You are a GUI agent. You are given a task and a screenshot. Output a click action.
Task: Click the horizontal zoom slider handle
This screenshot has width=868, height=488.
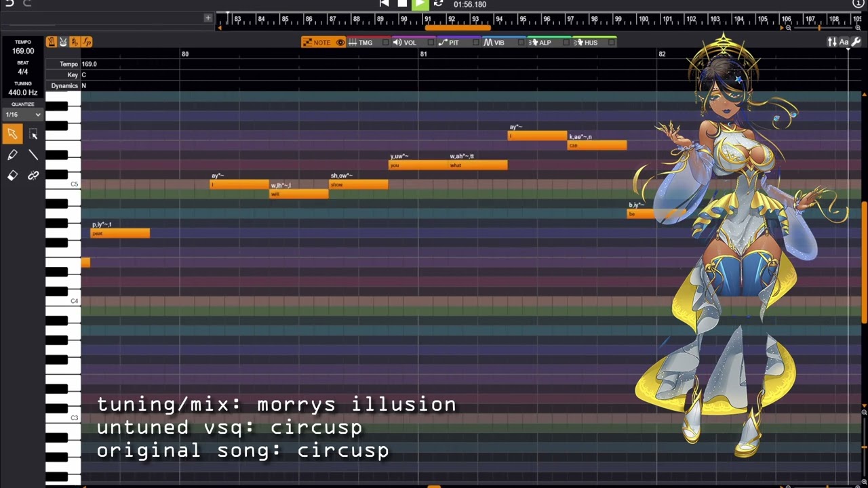(819, 28)
